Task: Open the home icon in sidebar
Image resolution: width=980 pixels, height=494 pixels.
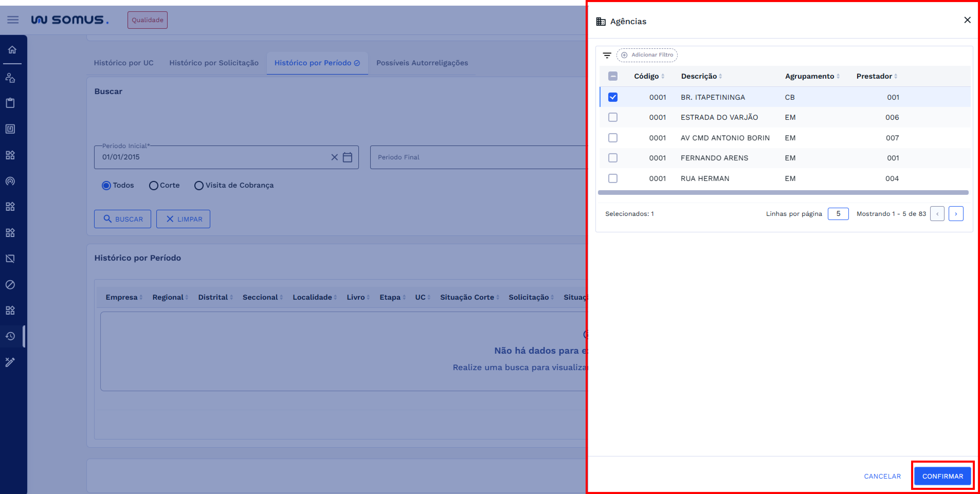Action: click(x=12, y=50)
